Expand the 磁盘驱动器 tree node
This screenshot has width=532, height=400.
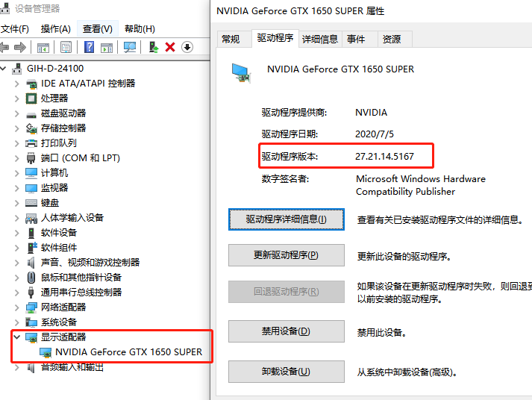pos(16,113)
